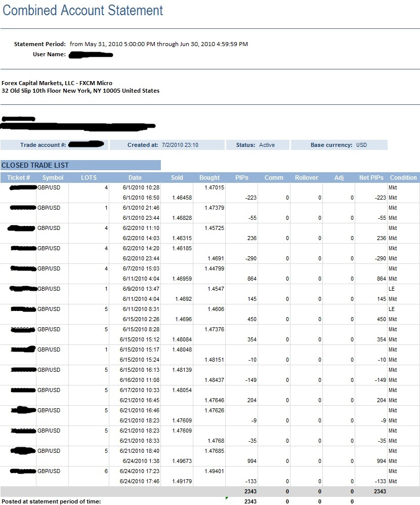Screen dimensions: 420x505
Task: Select the Forex Capital Markets company name
Action: [57, 83]
